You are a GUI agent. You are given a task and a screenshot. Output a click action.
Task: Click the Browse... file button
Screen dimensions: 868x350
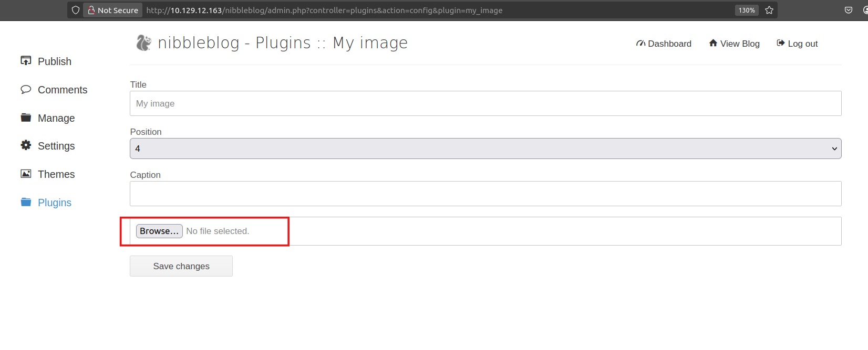coord(159,231)
